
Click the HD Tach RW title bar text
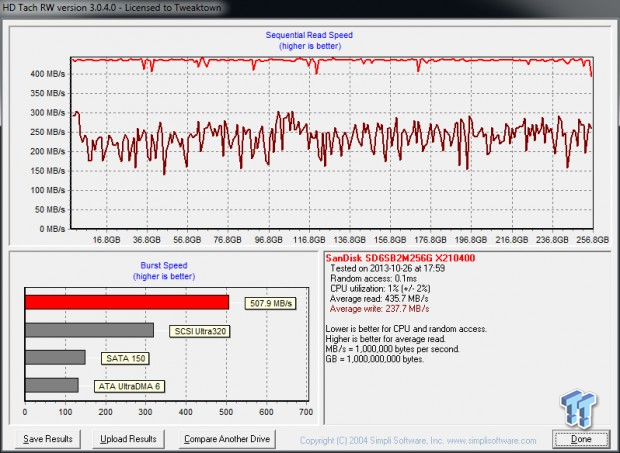(x=112, y=8)
